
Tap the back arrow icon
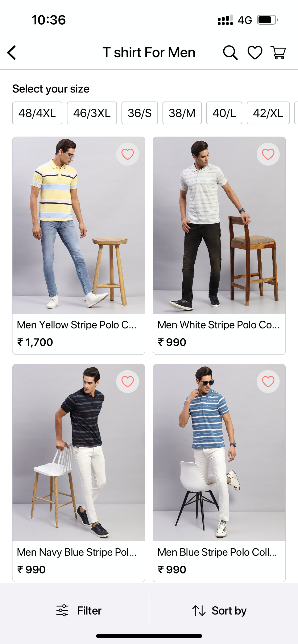pos(12,52)
